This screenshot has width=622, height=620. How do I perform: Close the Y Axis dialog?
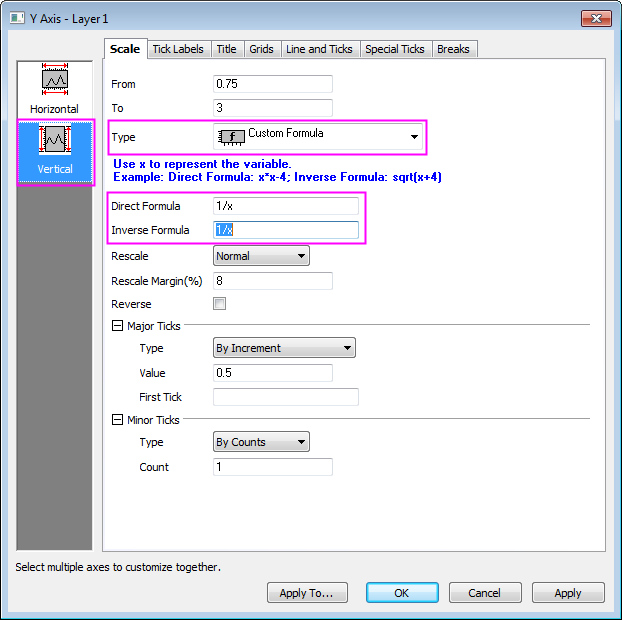(x=595, y=18)
